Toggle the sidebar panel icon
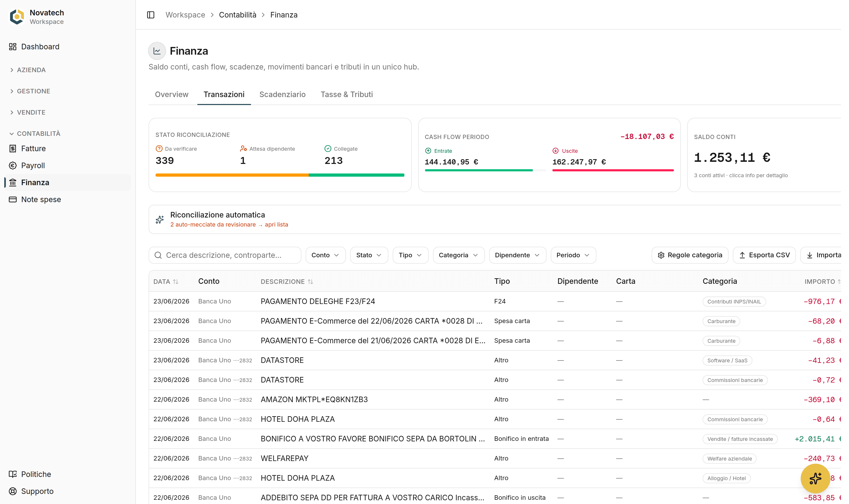The width and height of the screenshot is (849, 504). pos(151,15)
